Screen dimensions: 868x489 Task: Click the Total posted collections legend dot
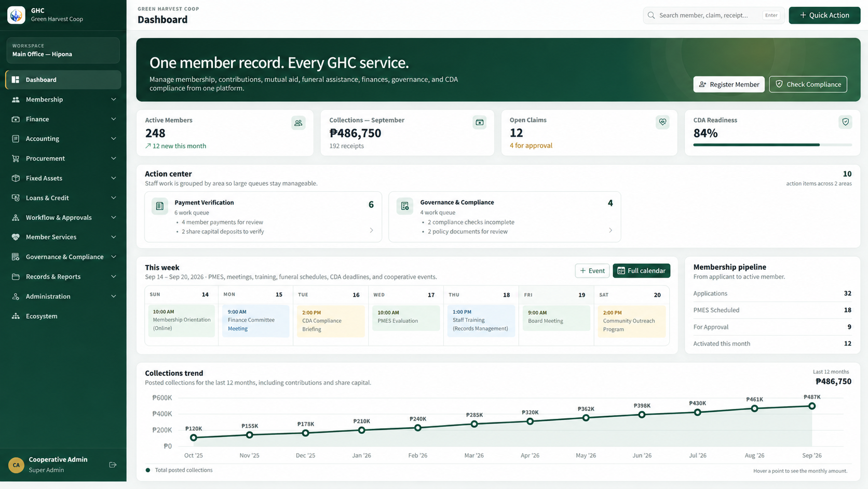148,470
